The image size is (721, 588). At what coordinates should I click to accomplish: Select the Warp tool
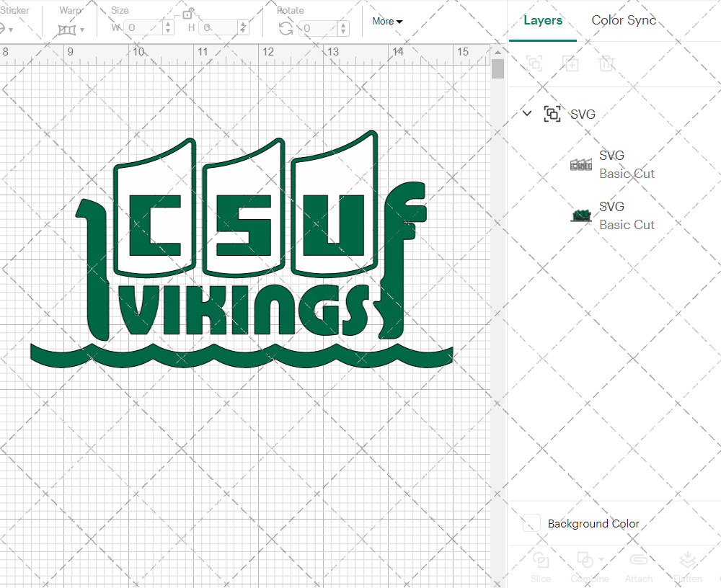68,29
